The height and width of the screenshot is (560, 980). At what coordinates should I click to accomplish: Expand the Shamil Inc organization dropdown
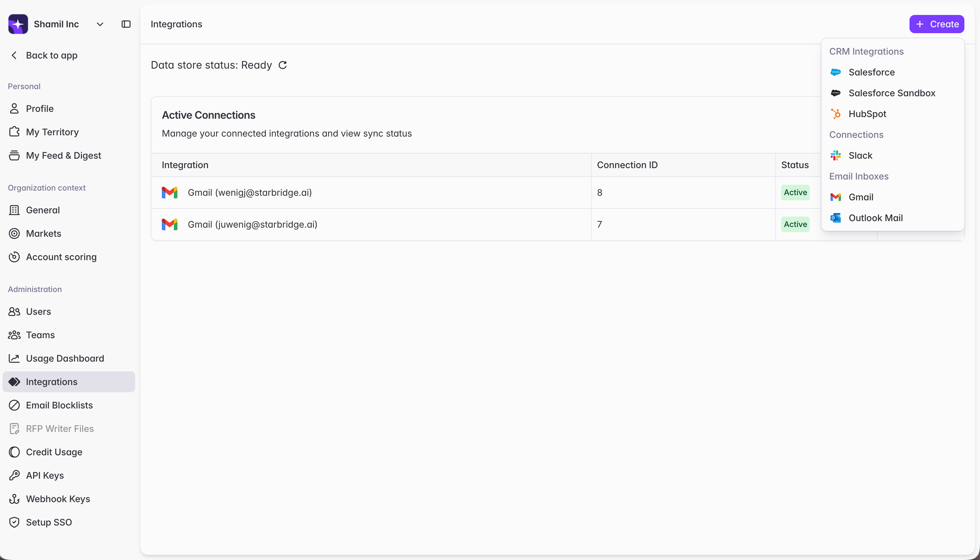coord(100,24)
